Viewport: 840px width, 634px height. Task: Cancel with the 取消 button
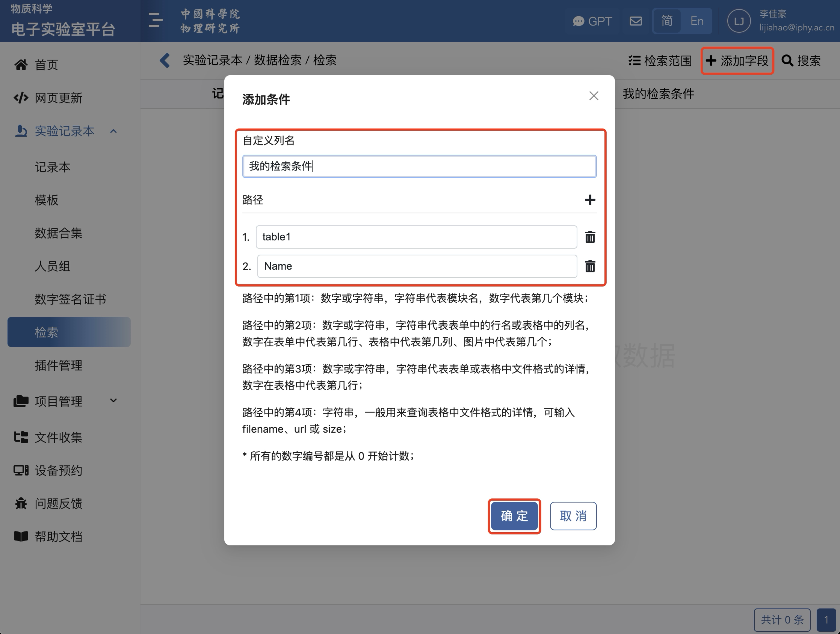[x=573, y=516]
